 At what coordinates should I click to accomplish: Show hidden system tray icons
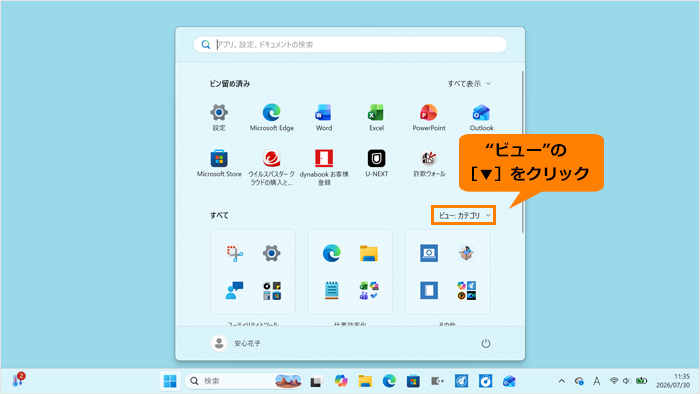click(x=562, y=381)
